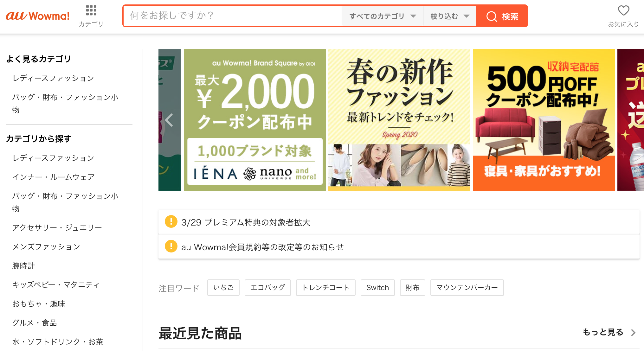Open the au Wowma!会員規約等の改定等のお知らせ notice
644x351 pixels.
(399, 247)
